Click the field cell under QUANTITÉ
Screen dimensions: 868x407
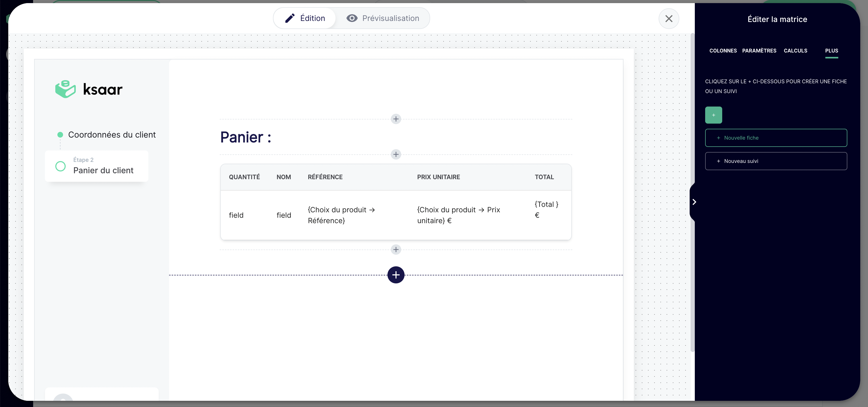(236, 215)
